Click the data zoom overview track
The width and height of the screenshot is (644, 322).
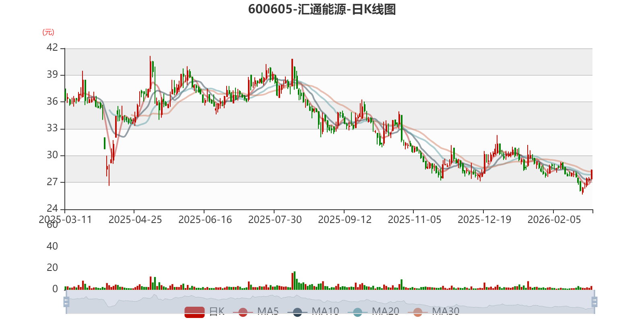click(330, 302)
